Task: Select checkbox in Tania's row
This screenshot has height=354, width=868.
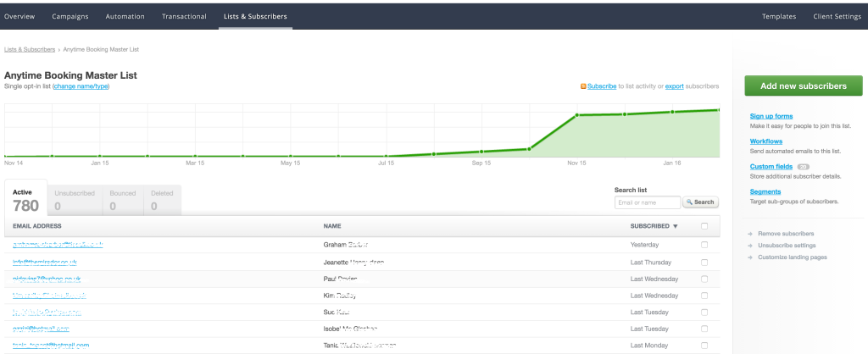Action: tap(704, 346)
